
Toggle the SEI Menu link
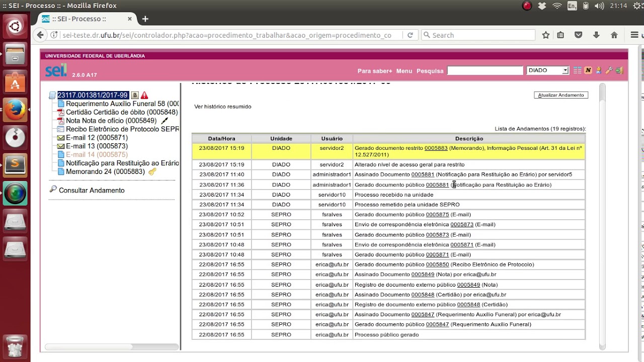click(404, 71)
